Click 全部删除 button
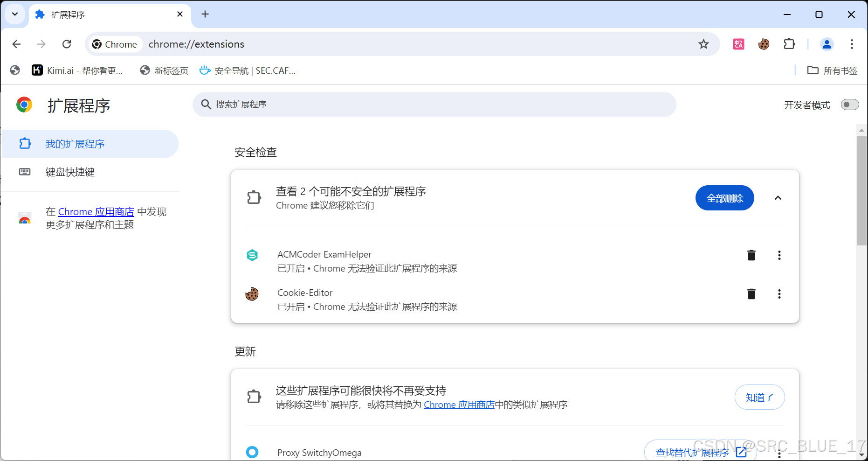This screenshot has height=461, width=868. pos(724,198)
